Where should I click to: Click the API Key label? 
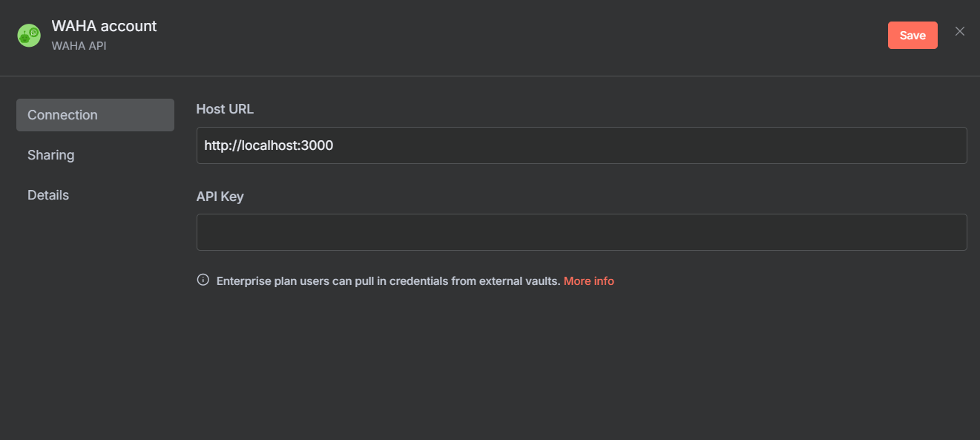[220, 197]
